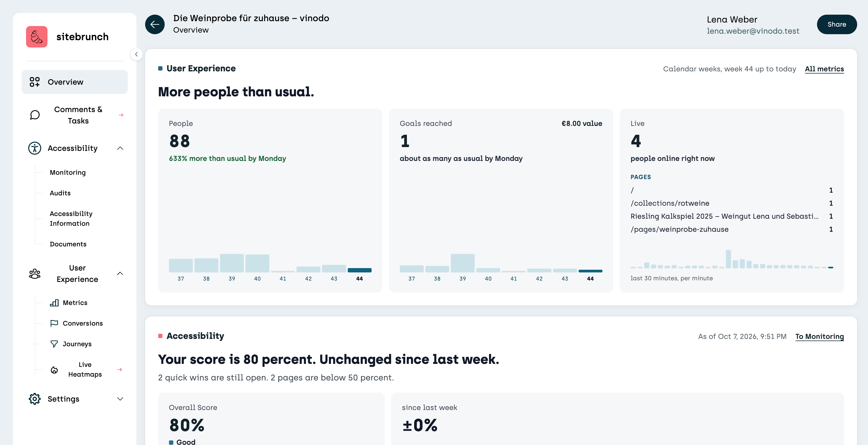Viewport: 868px width, 445px height.
Task: Select week 37 bar in People chart
Action: [181, 265]
